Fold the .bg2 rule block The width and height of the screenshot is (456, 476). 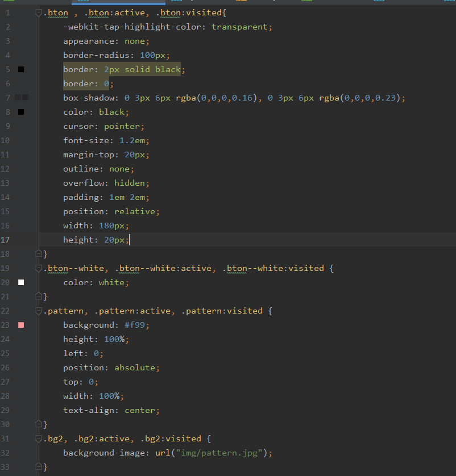tap(39, 439)
